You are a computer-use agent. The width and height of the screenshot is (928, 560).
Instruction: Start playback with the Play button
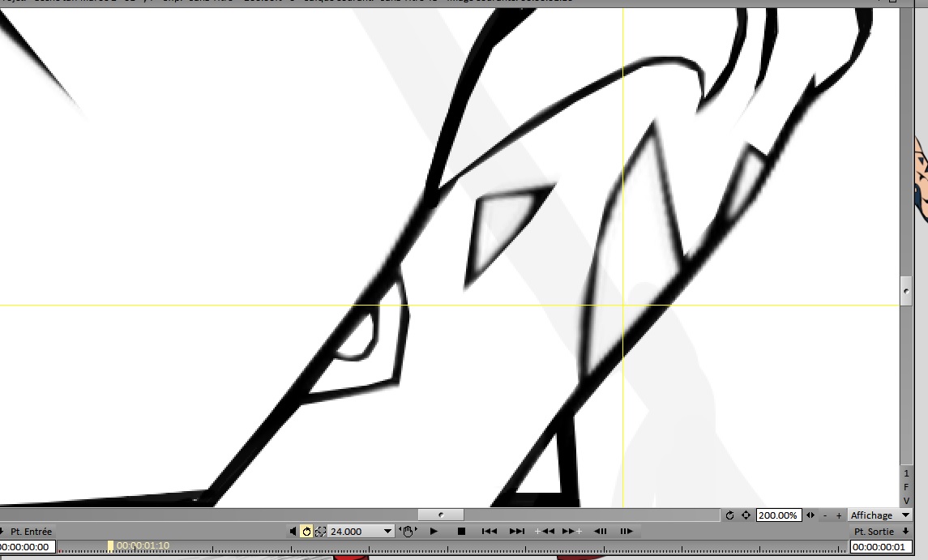[x=434, y=531]
